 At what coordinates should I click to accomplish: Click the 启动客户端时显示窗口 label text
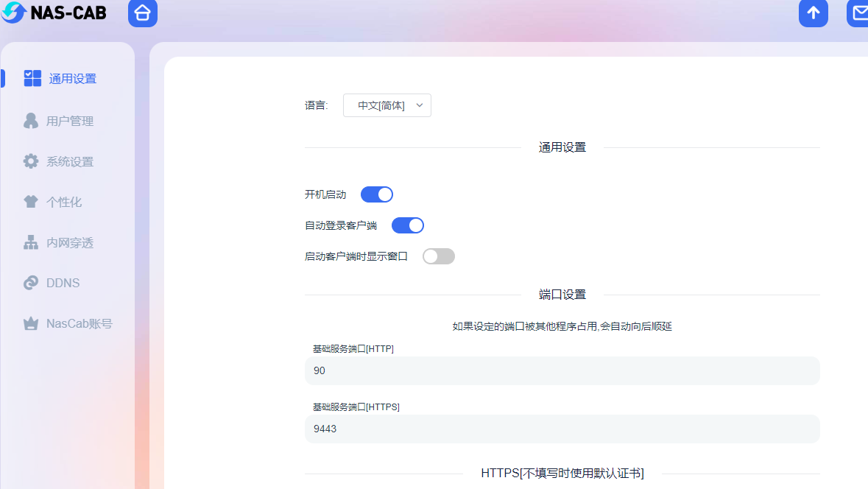[356, 256]
